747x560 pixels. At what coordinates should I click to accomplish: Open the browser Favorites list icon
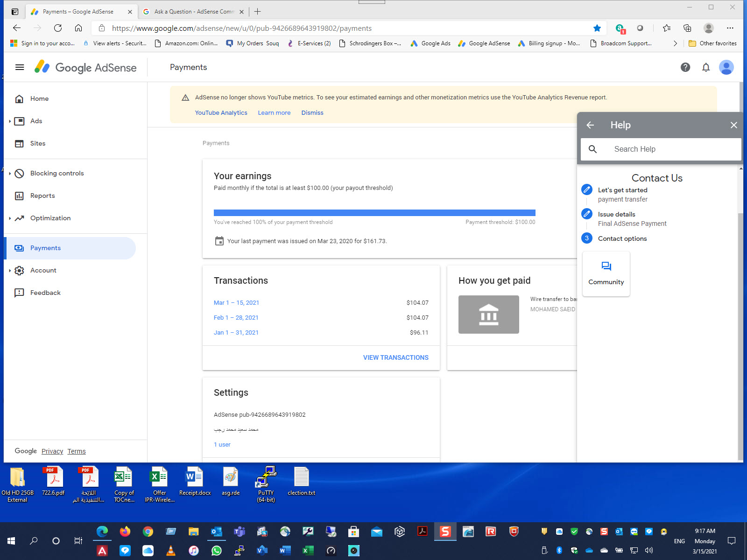pos(667,28)
